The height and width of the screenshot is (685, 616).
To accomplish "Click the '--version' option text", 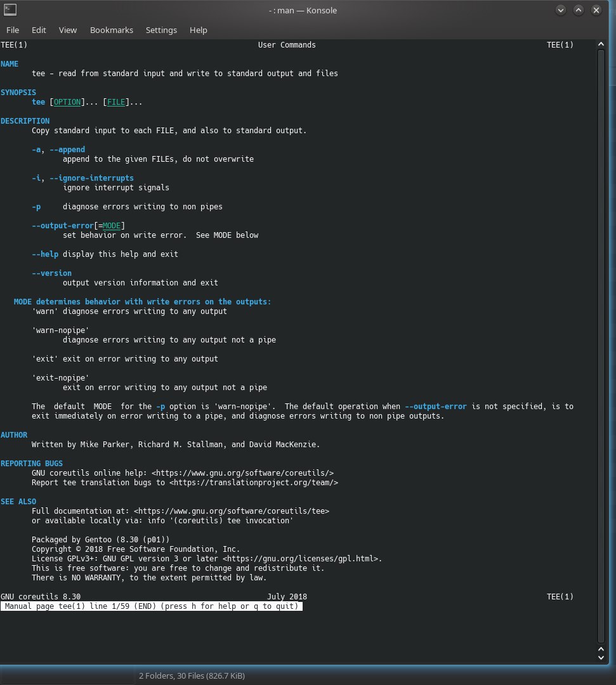I will pyautogui.click(x=51, y=273).
